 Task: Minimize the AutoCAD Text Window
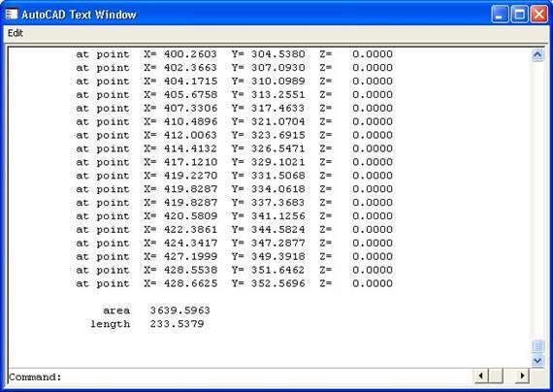[x=500, y=15]
